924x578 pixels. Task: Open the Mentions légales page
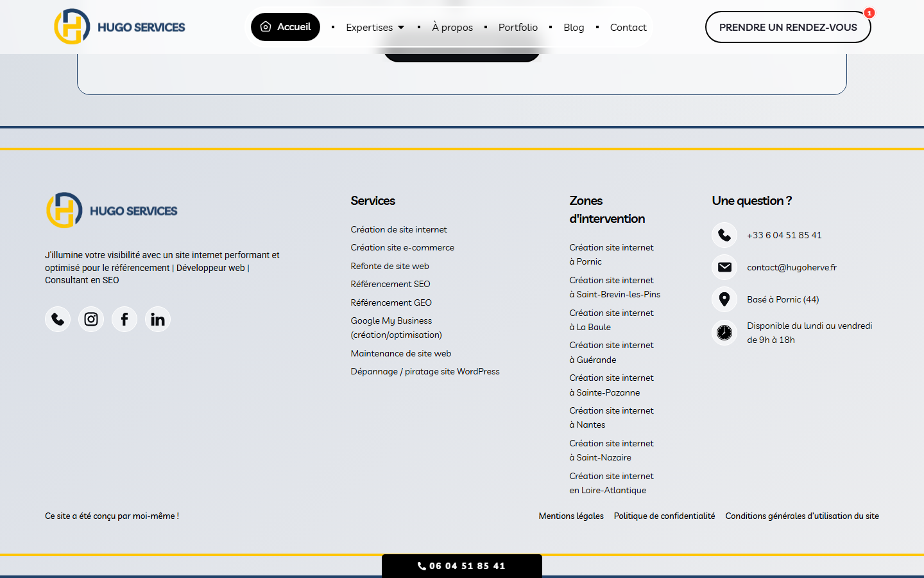pyautogui.click(x=571, y=516)
